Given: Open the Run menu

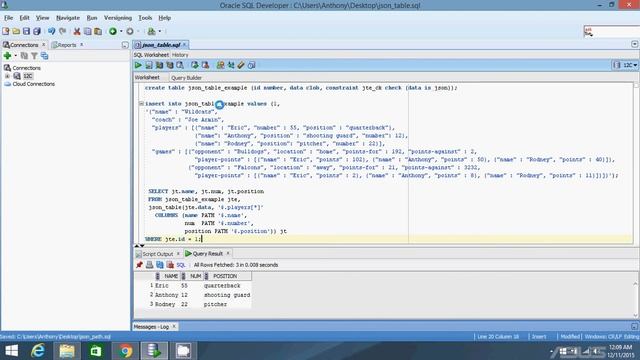Looking at the screenshot, I should point(92,18).
